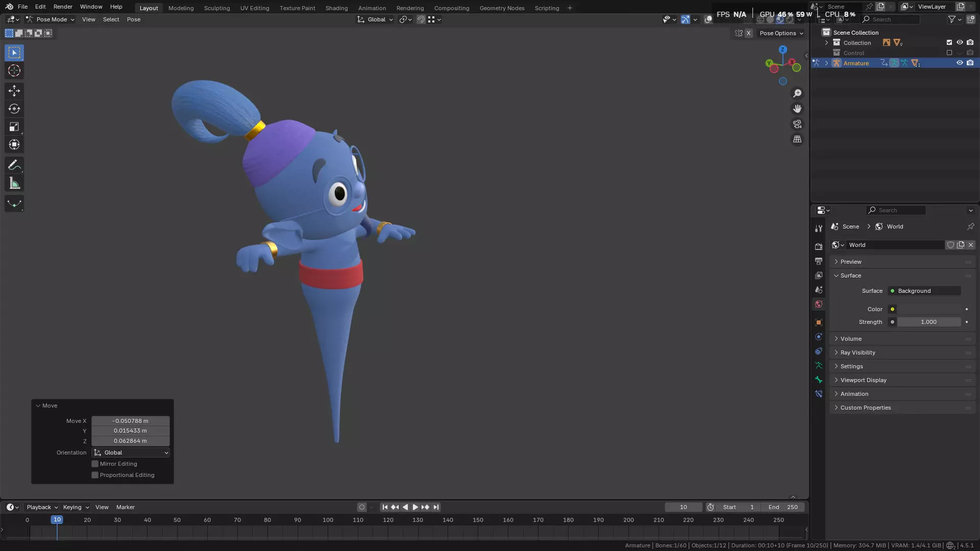980x551 pixels.
Task: Open the Pose Options dropdown
Action: tap(781, 33)
